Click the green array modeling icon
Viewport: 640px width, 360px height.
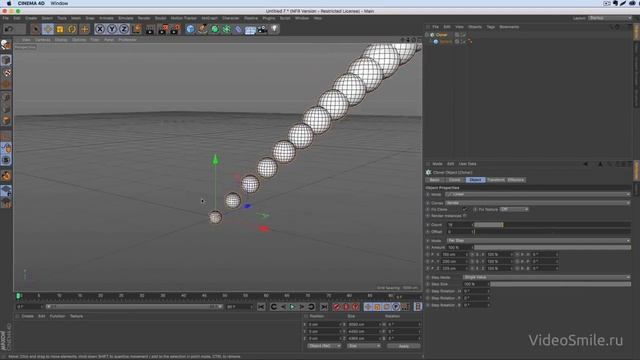(227, 29)
